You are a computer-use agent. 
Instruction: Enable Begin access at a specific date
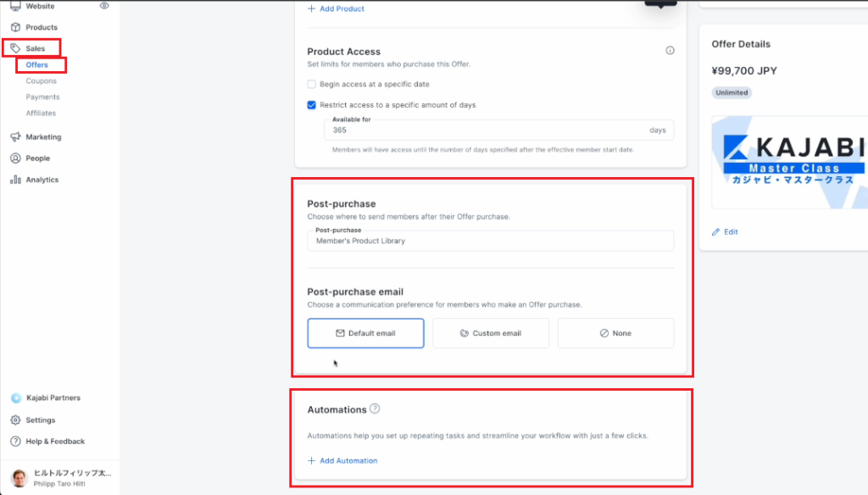312,84
